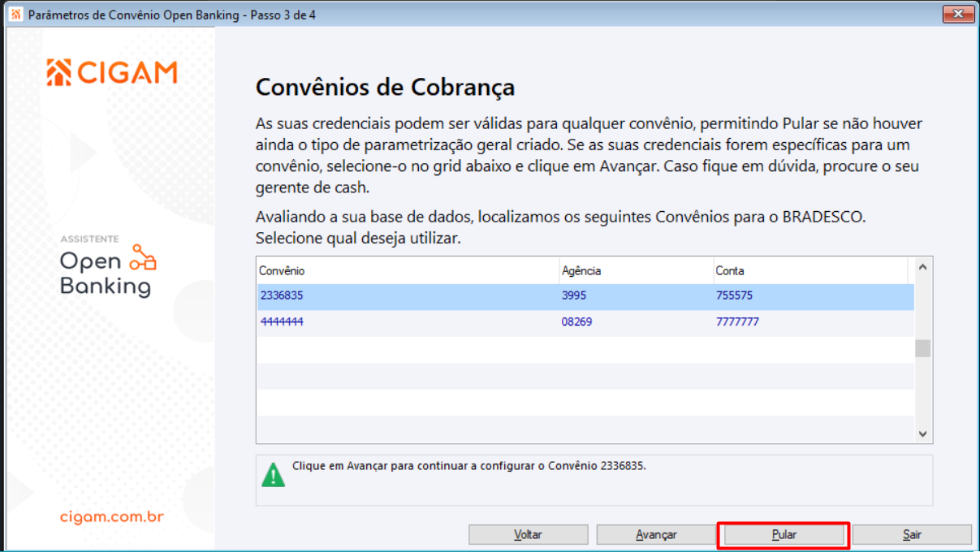Click the 'Clique em Avançar para continuar' message
The height and width of the screenshot is (552, 980).
(469, 466)
